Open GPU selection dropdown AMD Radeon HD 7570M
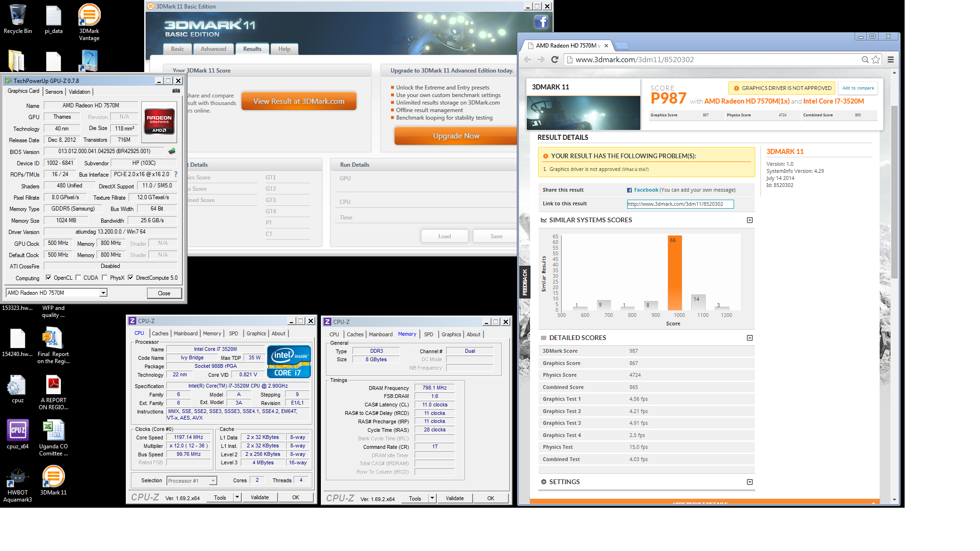 click(57, 293)
